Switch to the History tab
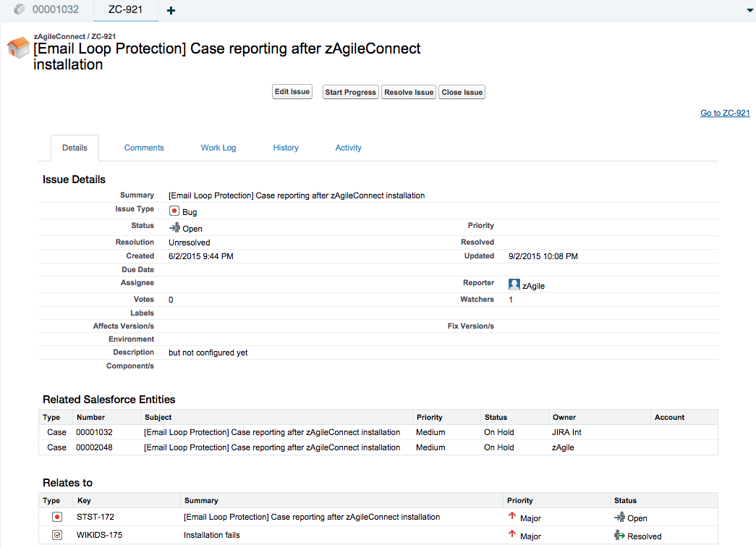Screen dimensions: 756x548 [x=285, y=148]
